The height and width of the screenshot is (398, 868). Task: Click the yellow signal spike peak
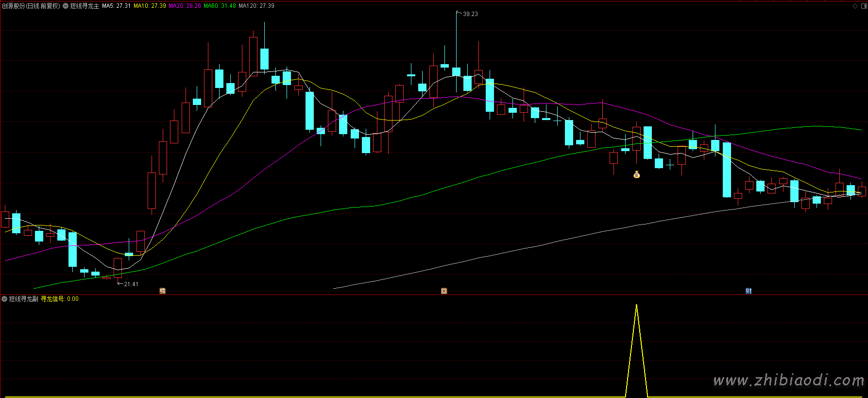click(x=636, y=305)
